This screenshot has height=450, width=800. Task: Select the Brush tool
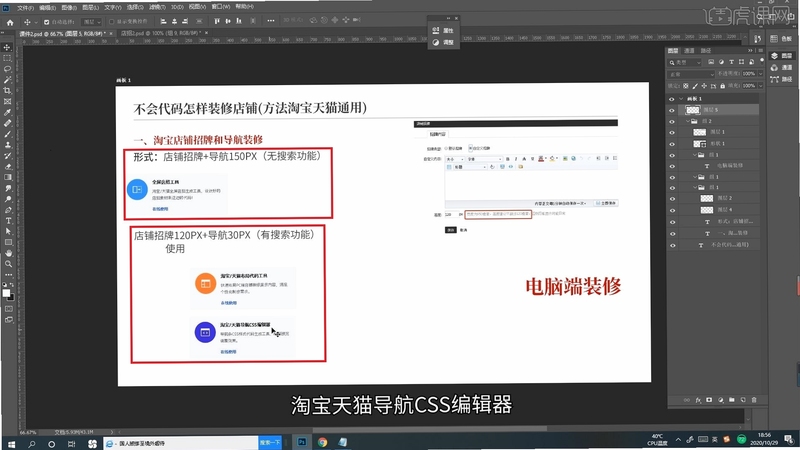click(x=7, y=134)
